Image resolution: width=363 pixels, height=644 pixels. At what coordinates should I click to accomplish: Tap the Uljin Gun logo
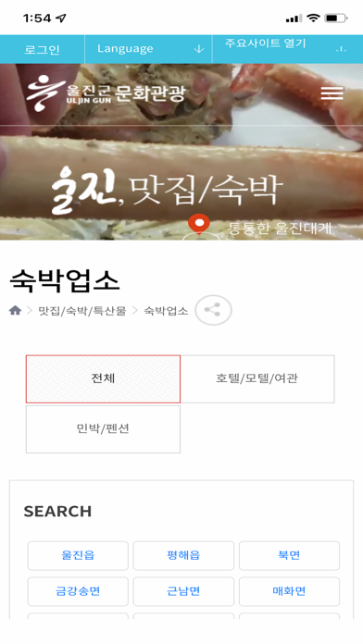tap(106, 93)
